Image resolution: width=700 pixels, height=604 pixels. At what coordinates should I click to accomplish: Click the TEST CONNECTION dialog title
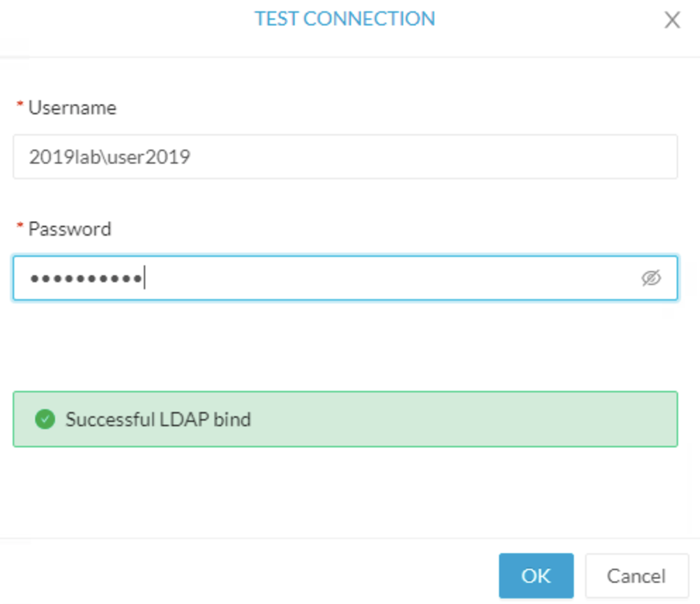pos(344,19)
